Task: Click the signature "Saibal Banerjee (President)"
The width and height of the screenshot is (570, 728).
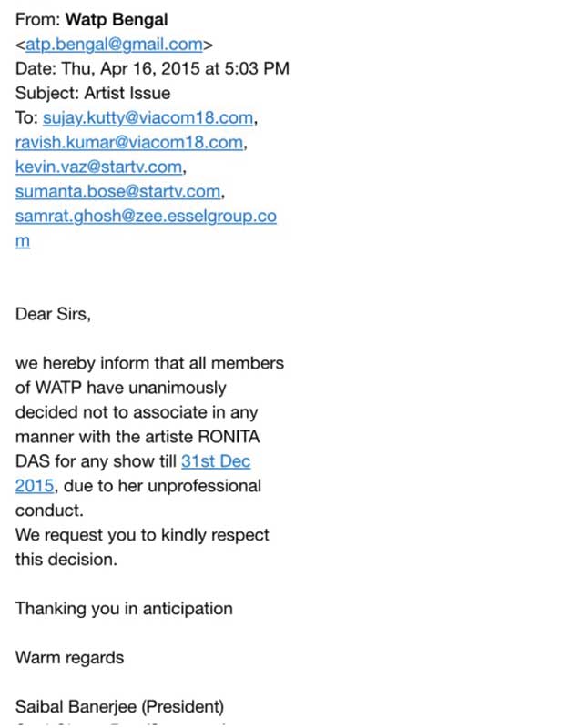Action: [119, 706]
